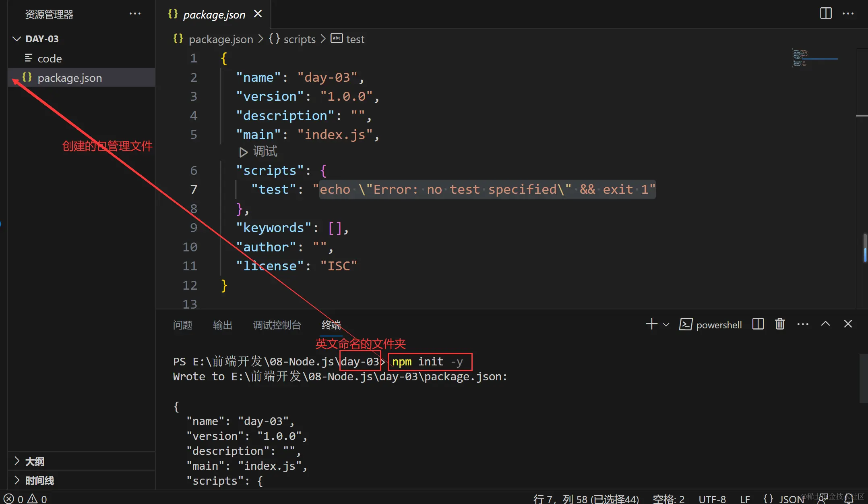Switch to the 问题 problems tab
This screenshot has width=868, height=504.
click(182, 325)
